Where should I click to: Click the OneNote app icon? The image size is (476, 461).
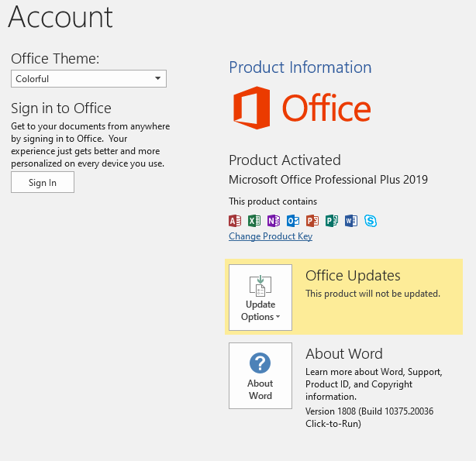pos(274,221)
